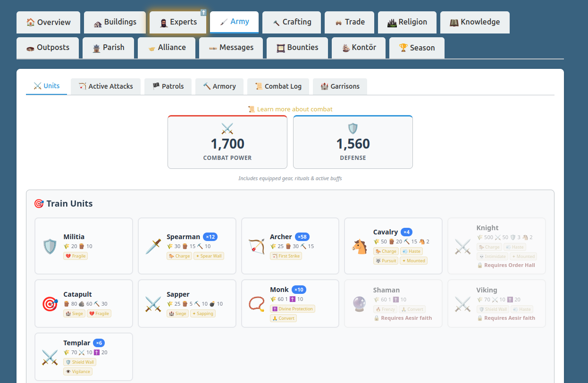This screenshot has width=588, height=383.
Task: Choose the Cavalry horse icon
Action: [x=360, y=246]
